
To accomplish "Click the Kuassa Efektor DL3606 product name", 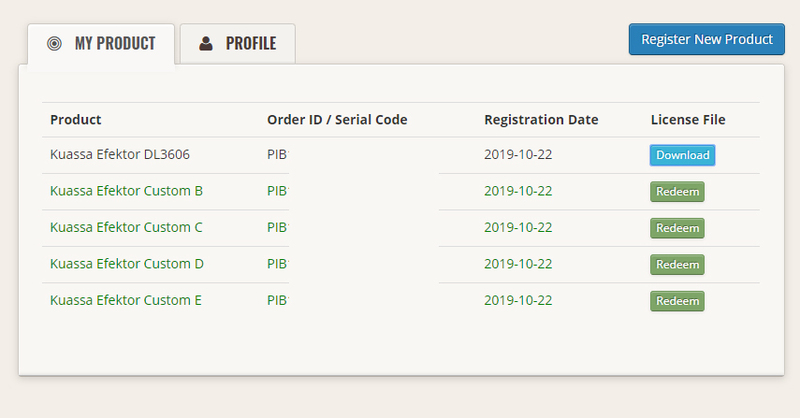I will (120, 155).
